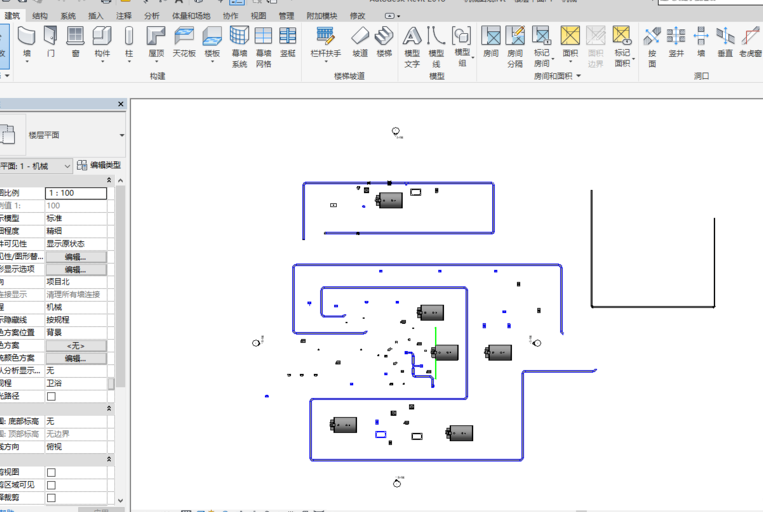Select the 按面 opening by face tool
The height and width of the screenshot is (512, 763).
[x=652, y=47]
